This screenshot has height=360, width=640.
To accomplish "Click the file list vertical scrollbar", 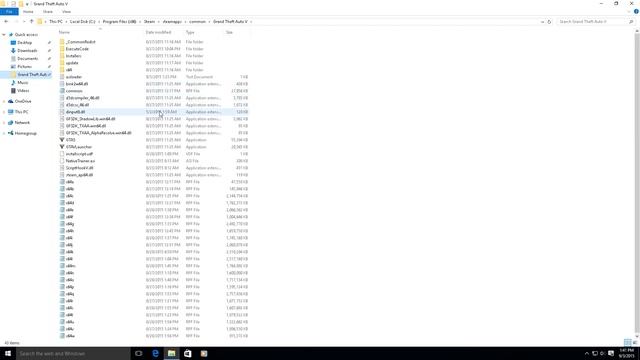I will point(637,184).
